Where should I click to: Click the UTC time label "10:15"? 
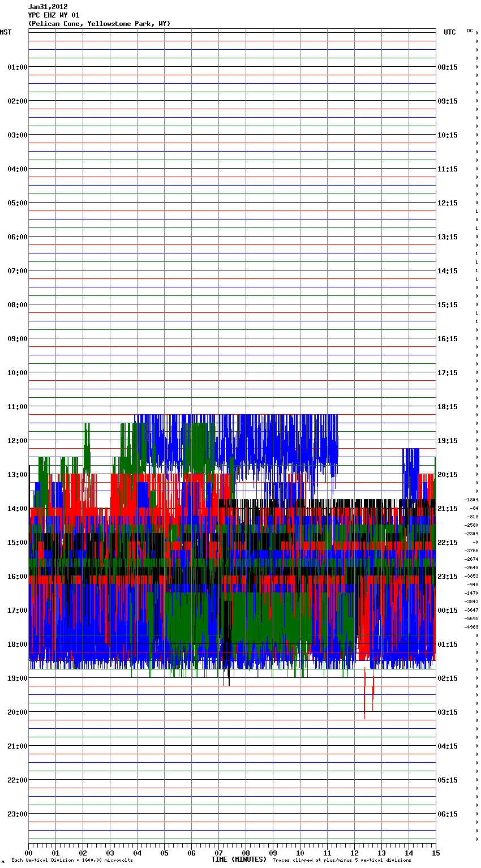[448, 135]
